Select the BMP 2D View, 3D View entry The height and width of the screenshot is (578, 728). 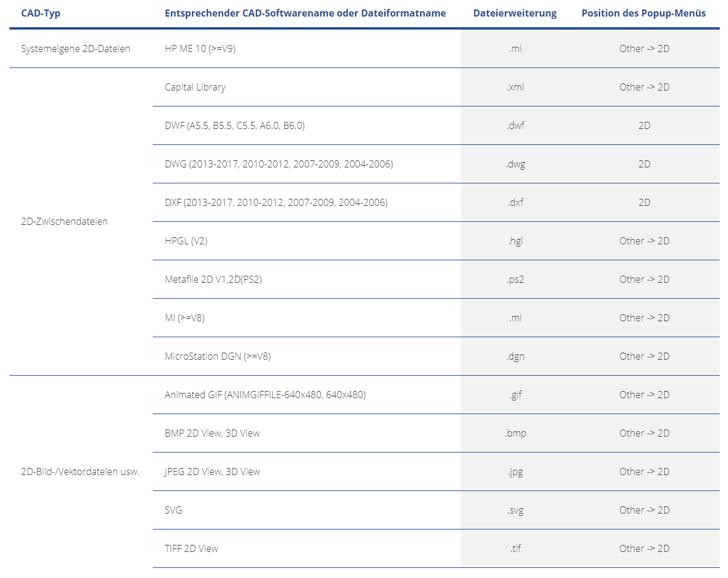(x=212, y=433)
